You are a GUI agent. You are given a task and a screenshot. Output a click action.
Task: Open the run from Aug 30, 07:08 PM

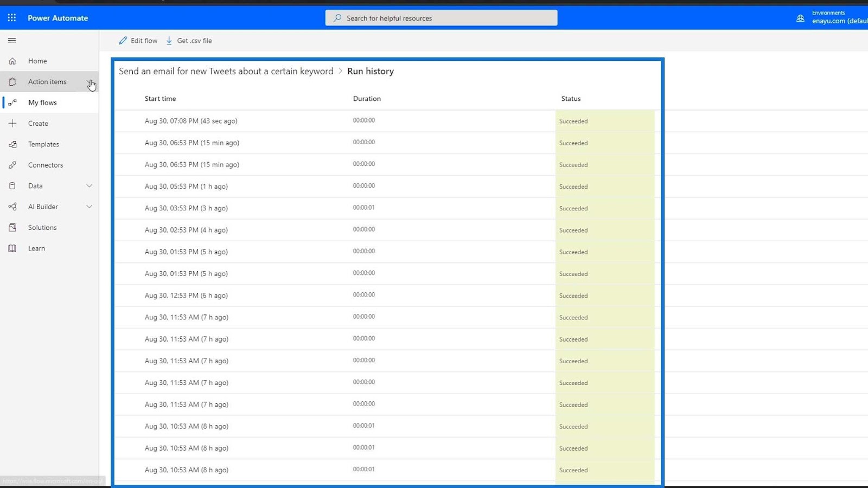pyautogui.click(x=191, y=121)
